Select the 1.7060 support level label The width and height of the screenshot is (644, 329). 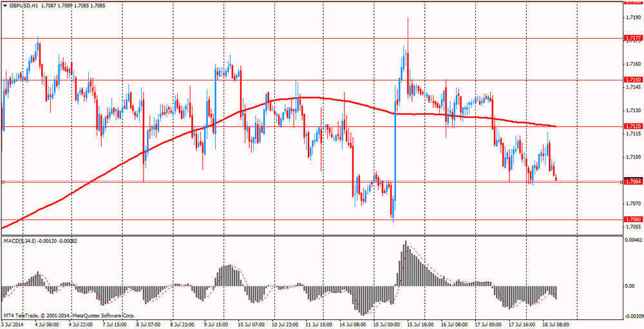pyautogui.click(x=632, y=220)
